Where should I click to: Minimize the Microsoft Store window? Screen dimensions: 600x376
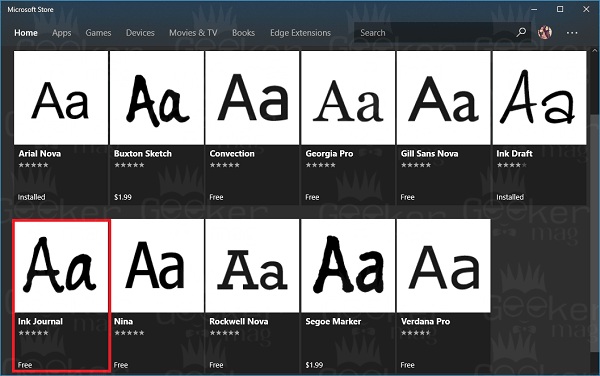tap(534, 9)
